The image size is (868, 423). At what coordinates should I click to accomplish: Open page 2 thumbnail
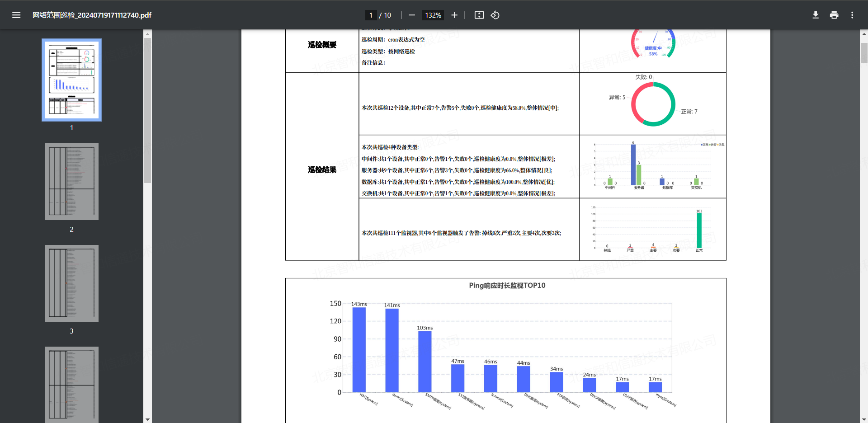pos(71,182)
